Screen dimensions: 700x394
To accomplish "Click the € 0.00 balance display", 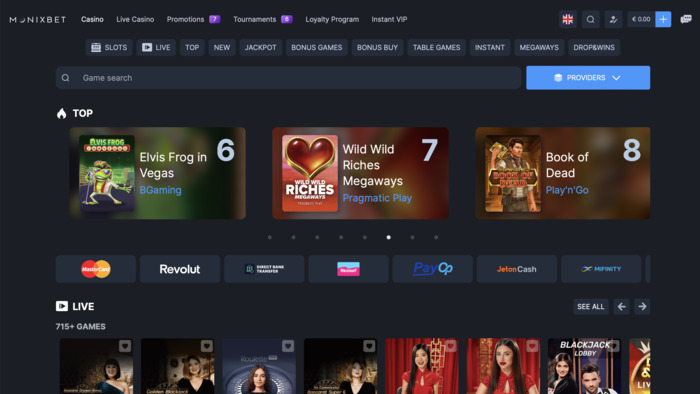I will tap(641, 19).
